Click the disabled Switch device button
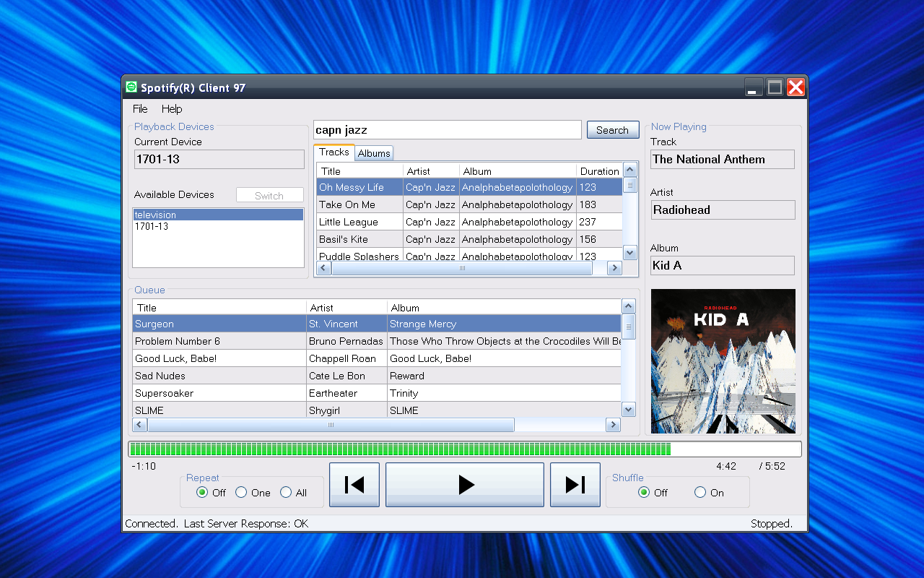The image size is (924, 578). [269, 195]
